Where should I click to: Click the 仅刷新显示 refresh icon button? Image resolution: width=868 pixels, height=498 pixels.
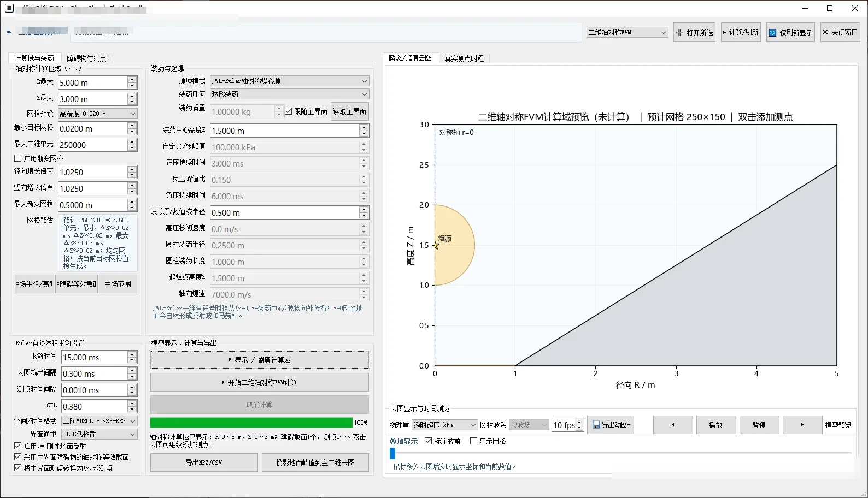coord(790,33)
